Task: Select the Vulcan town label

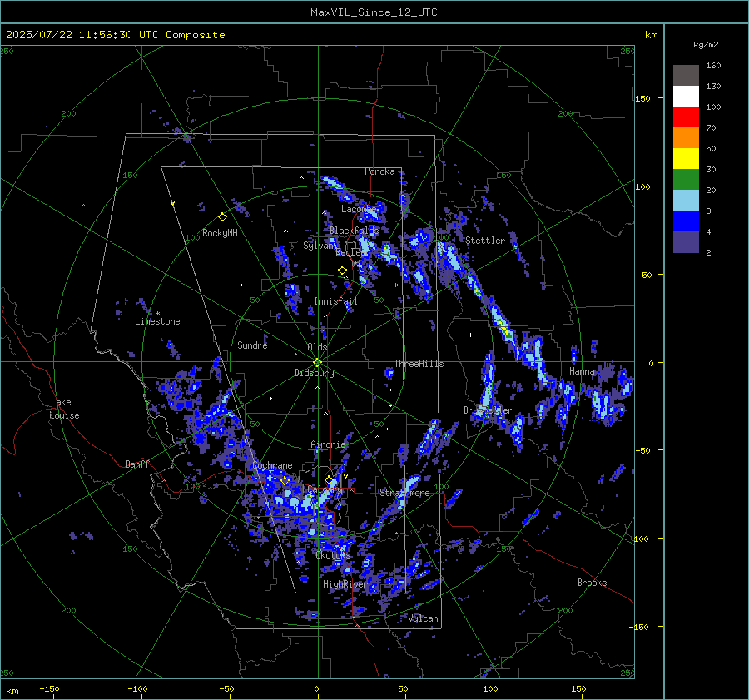Action: [x=424, y=618]
